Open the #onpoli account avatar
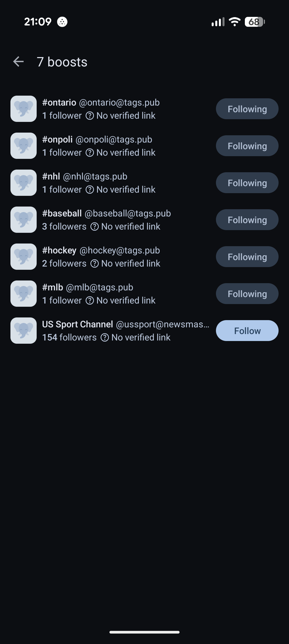 coord(24,146)
